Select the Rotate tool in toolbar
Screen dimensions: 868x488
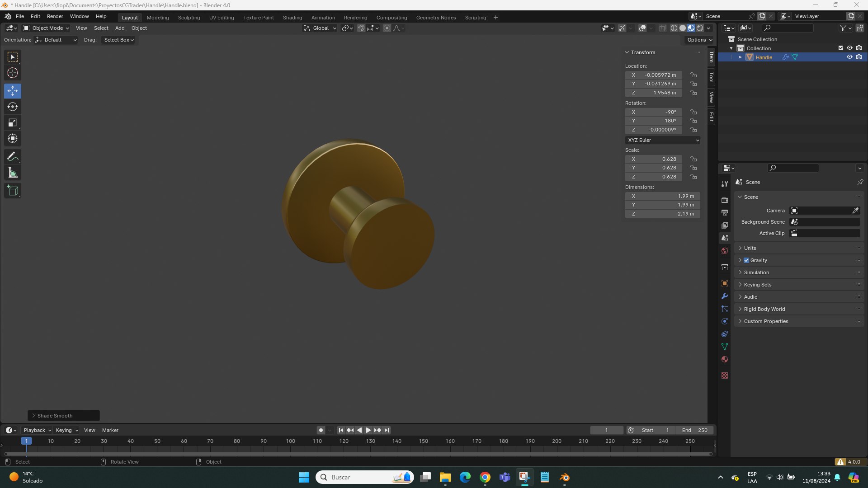tap(13, 107)
